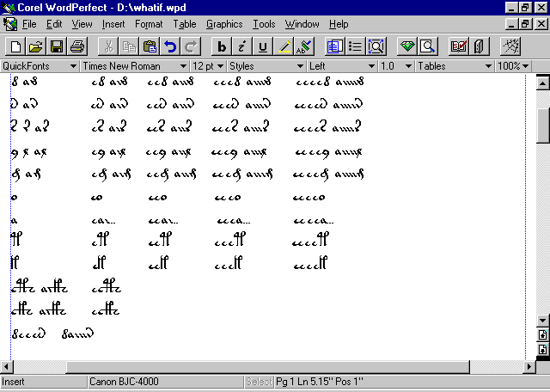Print the document using the printer icon

pos(76,46)
